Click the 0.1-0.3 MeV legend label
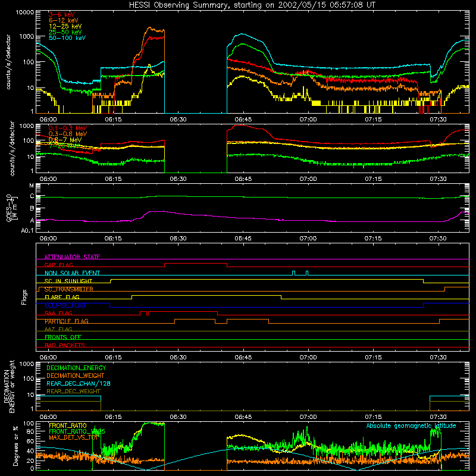Image resolution: width=476 pixels, height=476 pixels. (68, 128)
